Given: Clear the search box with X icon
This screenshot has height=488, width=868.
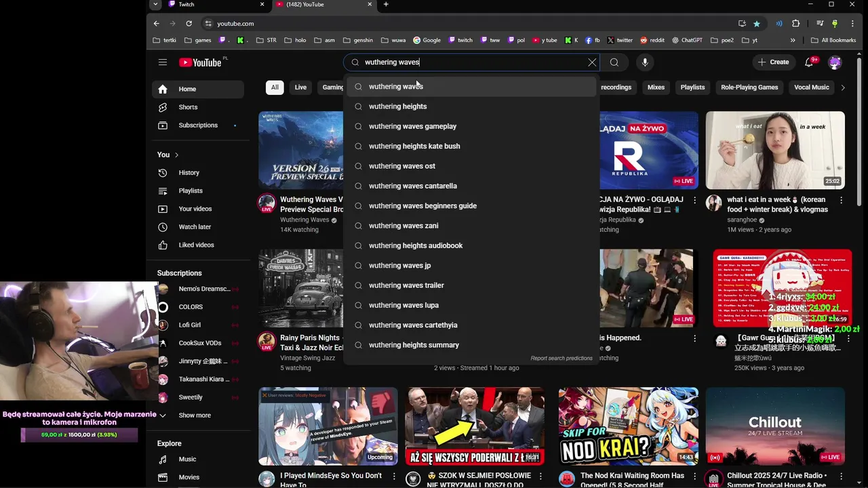Looking at the screenshot, I should (x=592, y=62).
